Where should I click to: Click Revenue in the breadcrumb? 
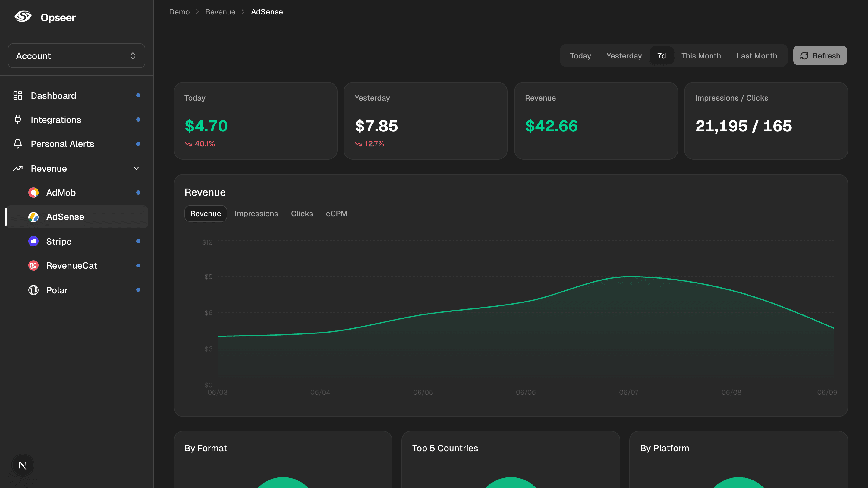pos(220,12)
